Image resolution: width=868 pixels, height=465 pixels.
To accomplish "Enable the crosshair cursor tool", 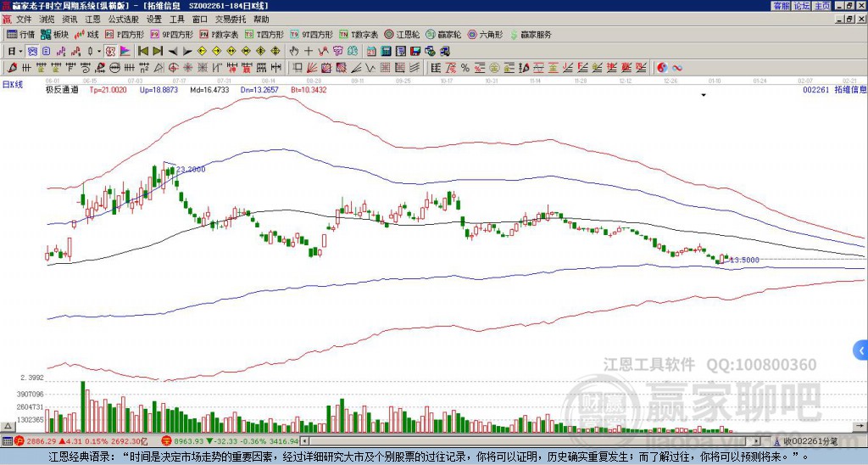I will tap(309, 52).
